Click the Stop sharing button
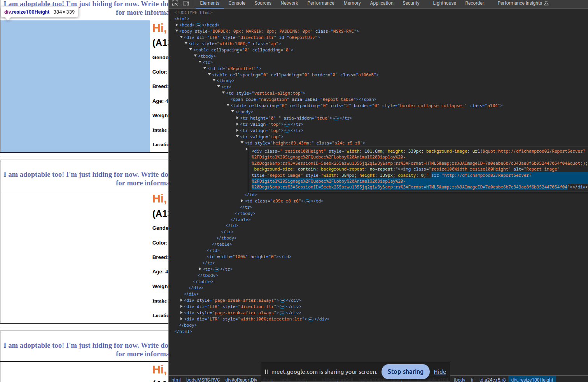The height and width of the screenshot is (382, 588). click(406, 372)
